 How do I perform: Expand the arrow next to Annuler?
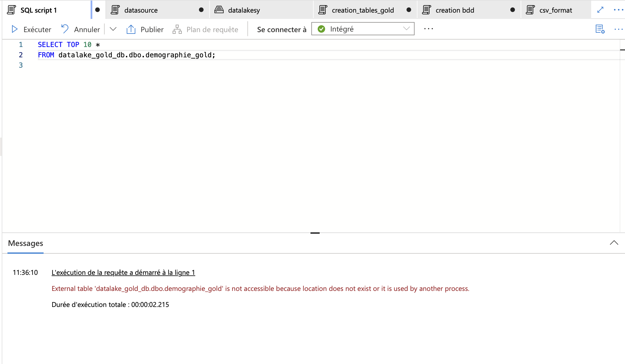pos(113,29)
